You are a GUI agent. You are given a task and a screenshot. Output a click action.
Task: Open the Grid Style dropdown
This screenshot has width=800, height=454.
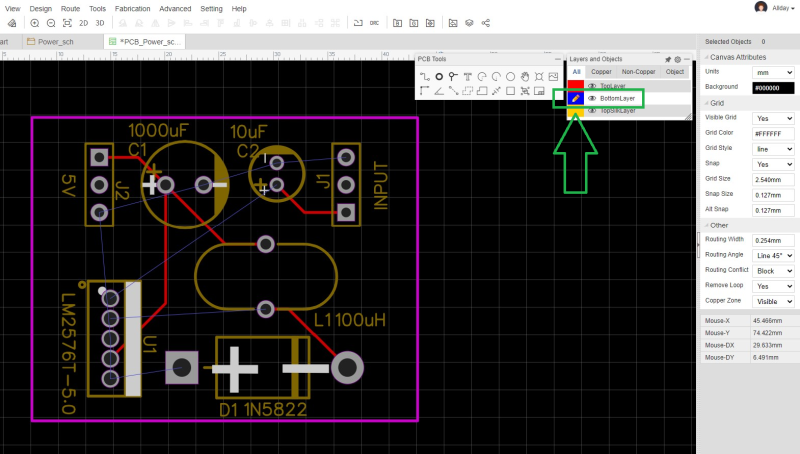pos(773,149)
